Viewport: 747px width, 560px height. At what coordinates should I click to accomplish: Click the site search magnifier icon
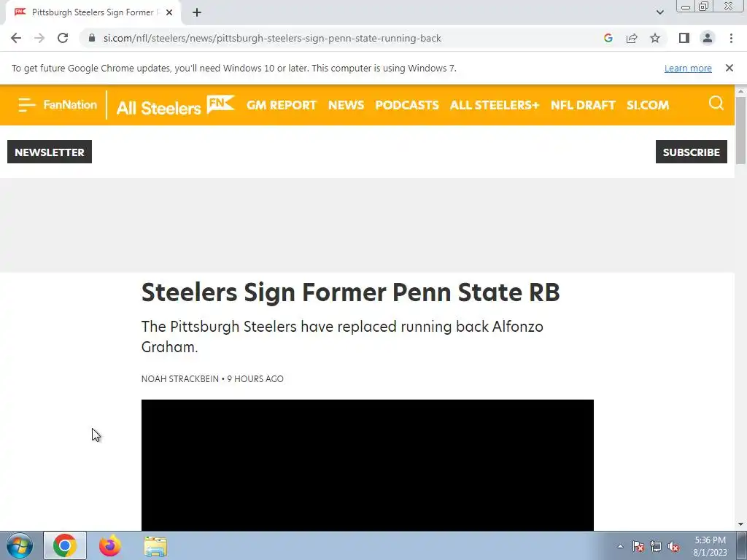coord(716,103)
